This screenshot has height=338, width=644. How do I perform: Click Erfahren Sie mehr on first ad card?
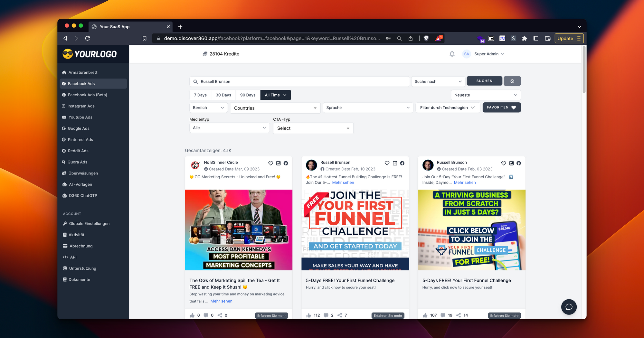271,315
